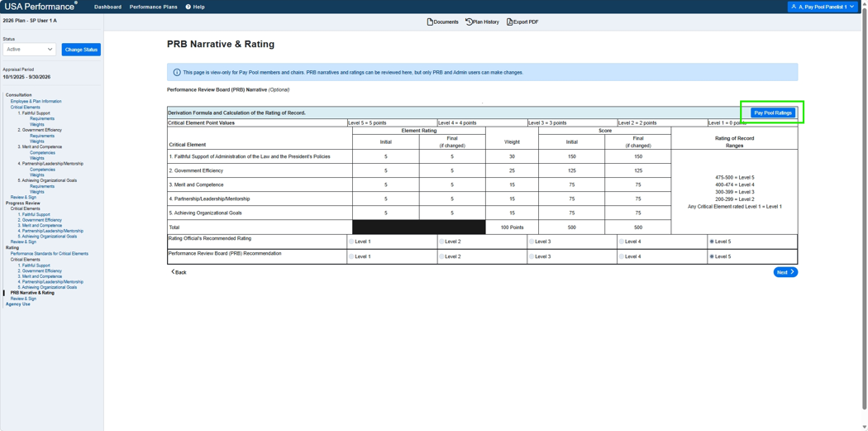
Task: Open Competencies under Consultation 3. Merit and Competence
Action: (x=43, y=152)
